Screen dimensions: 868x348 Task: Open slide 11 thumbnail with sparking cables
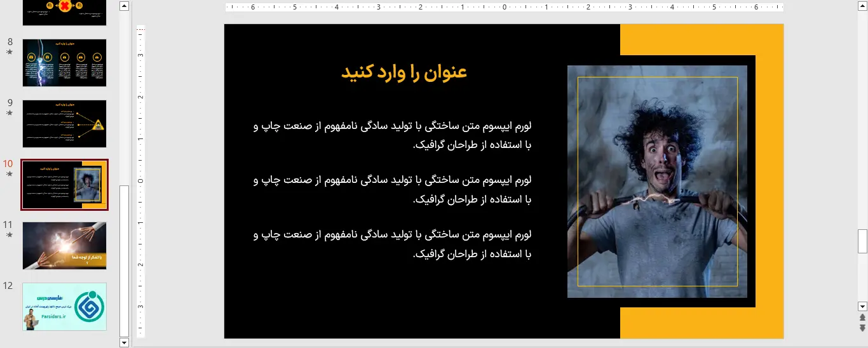coord(64,246)
